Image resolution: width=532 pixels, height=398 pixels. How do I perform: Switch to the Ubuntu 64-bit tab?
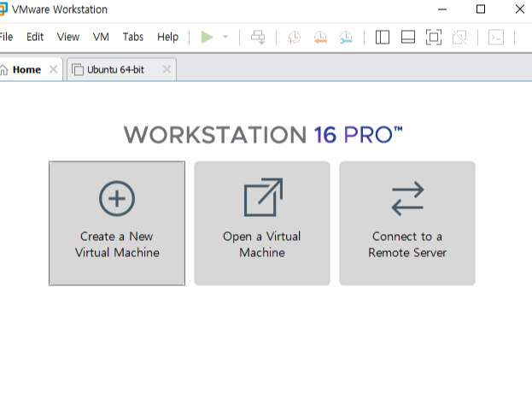tap(115, 69)
